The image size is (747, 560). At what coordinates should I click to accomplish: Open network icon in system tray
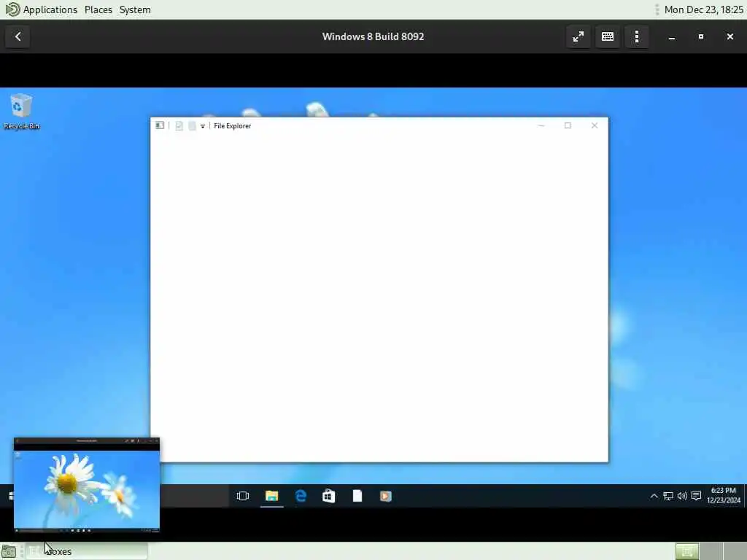coord(668,496)
